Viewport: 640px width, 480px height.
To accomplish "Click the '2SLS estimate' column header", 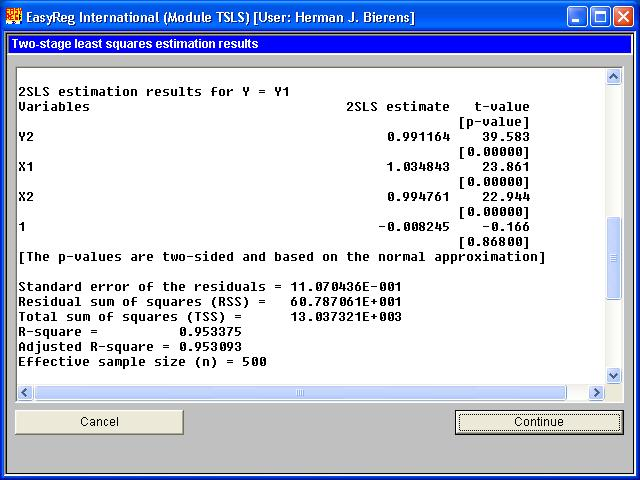I will point(398,107).
